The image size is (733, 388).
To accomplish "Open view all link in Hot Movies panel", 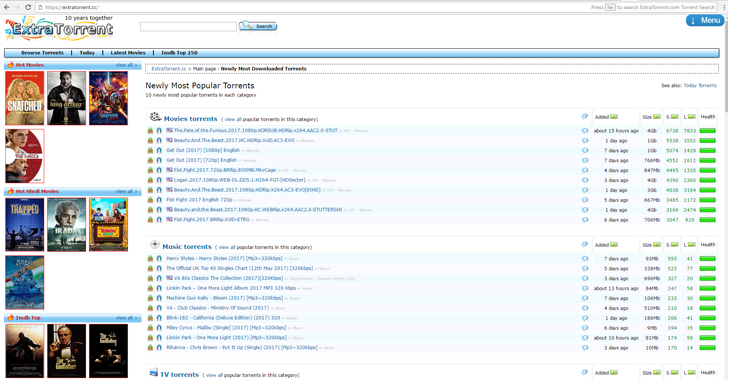I will tap(127, 65).
